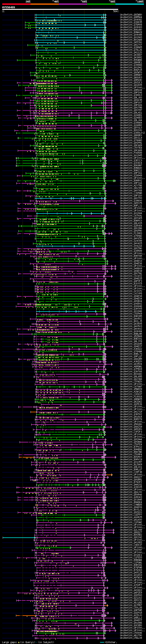This screenshot has width=146, height=644.
Task: Pick the UniRef100_Q41805 hit label
Action: 131,85
